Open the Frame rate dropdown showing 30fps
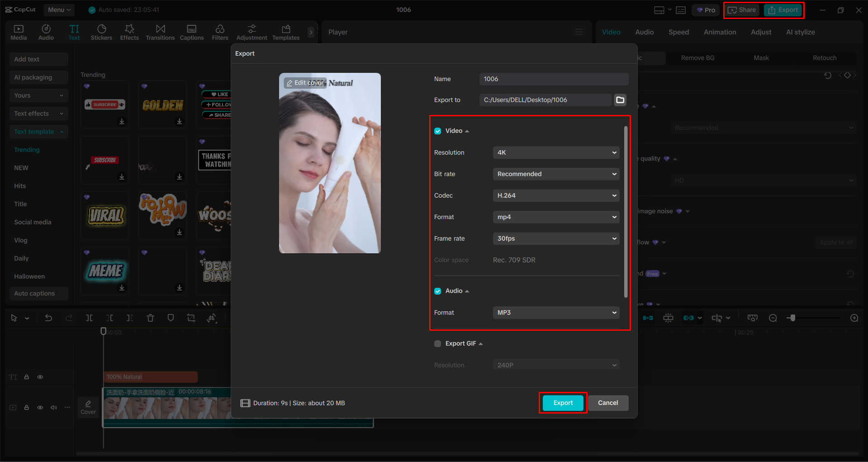 click(556, 238)
